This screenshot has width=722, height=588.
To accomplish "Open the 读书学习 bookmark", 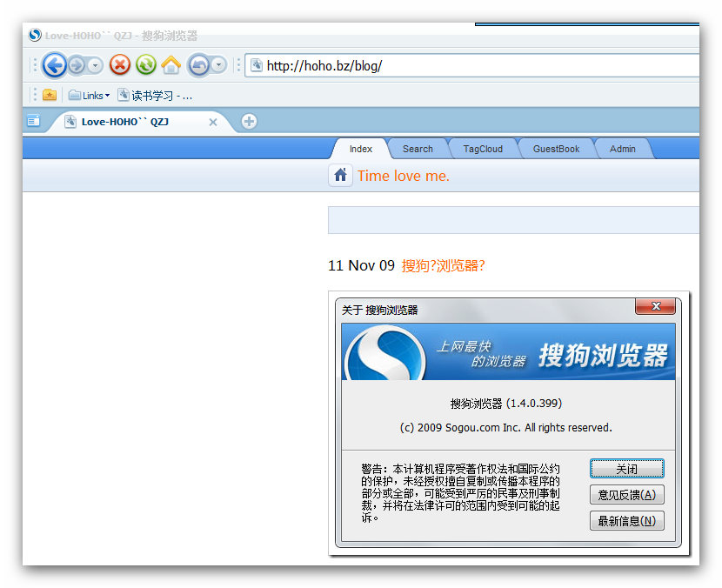I will pos(155,96).
